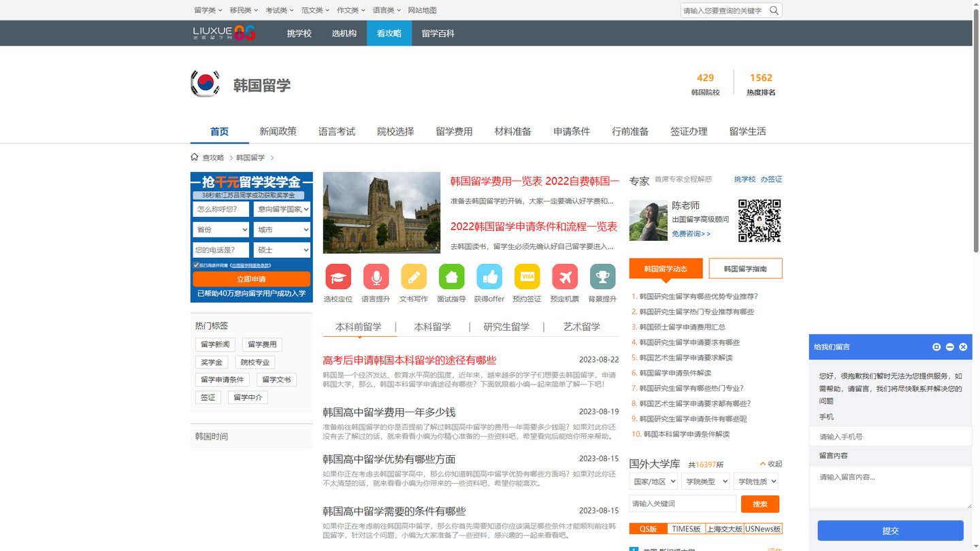980x551 pixels.
Task: Click the 背景提升 trophy icon
Action: pos(602,277)
